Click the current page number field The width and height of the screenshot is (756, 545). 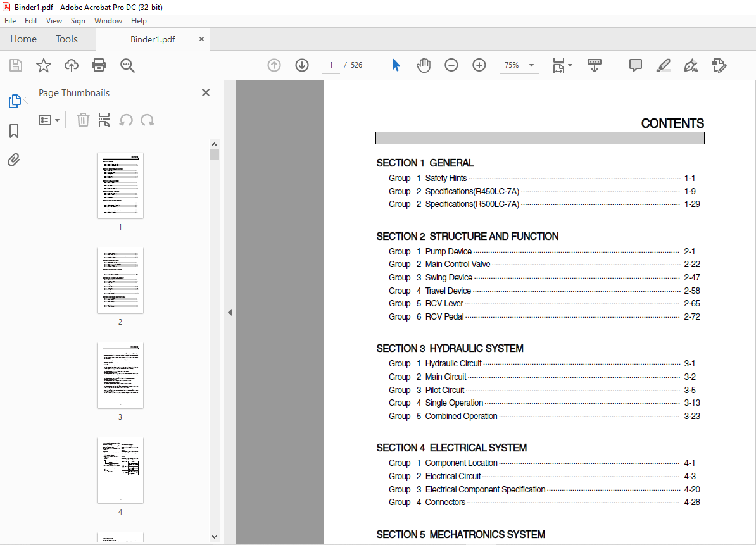[x=331, y=65]
